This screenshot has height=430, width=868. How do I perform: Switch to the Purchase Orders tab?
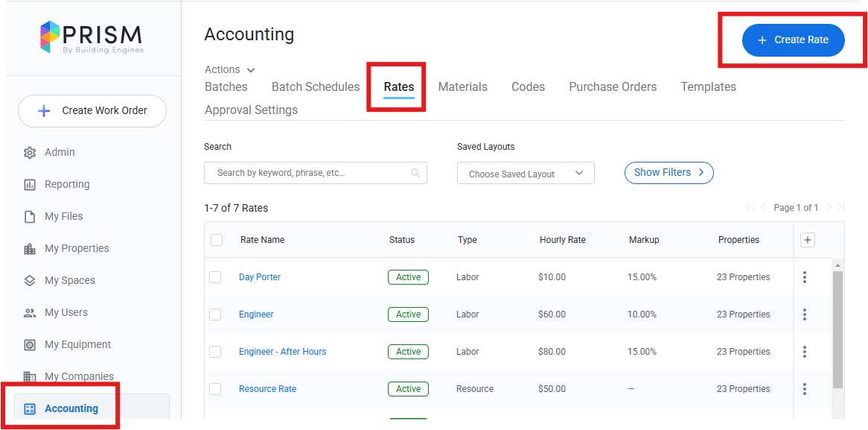click(613, 86)
